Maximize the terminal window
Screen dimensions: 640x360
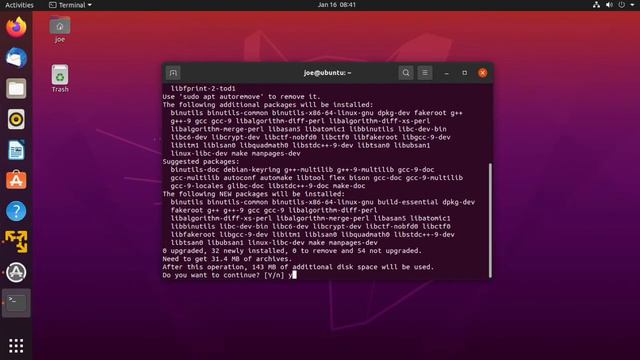coord(464,73)
